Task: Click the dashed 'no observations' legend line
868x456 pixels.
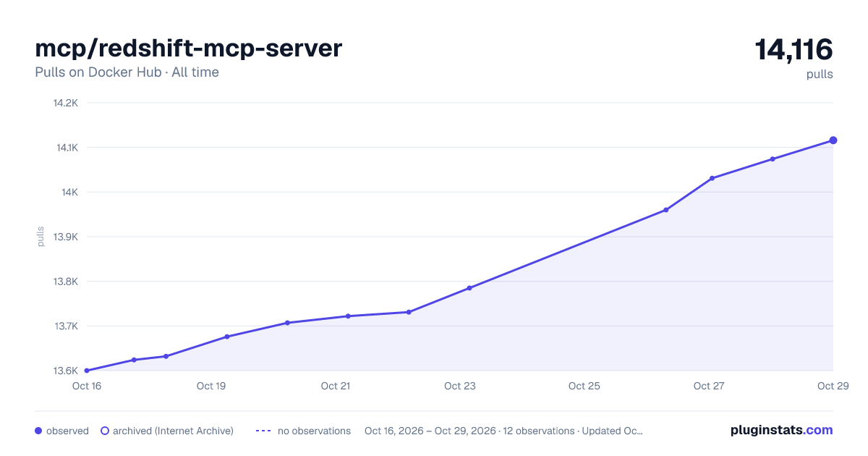Action: [x=263, y=431]
